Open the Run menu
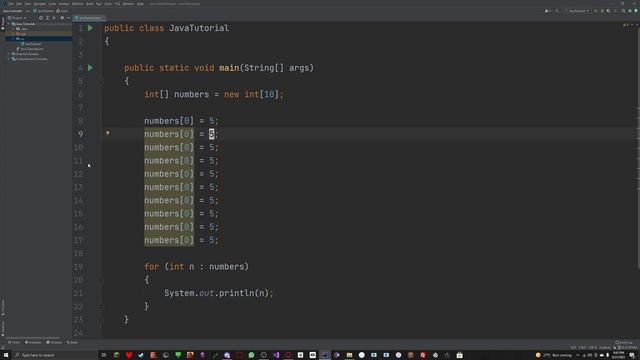The width and height of the screenshot is (640, 360). [x=99, y=4]
